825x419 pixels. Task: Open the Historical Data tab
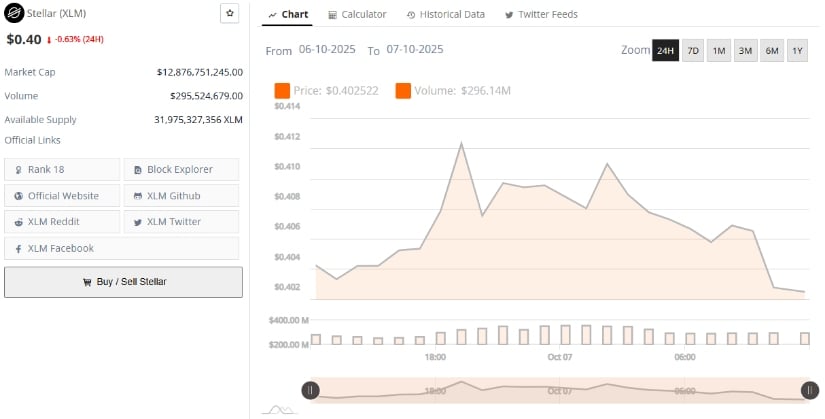(446, 15)
